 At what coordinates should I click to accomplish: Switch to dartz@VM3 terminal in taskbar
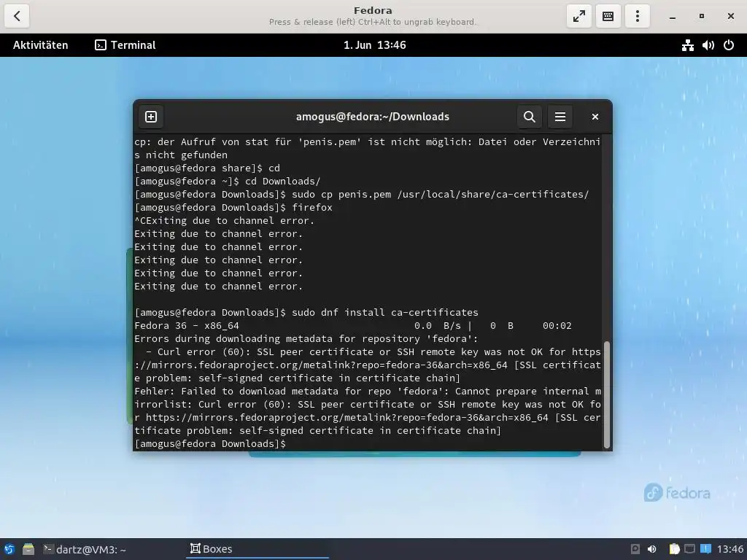tap(85, 549)
